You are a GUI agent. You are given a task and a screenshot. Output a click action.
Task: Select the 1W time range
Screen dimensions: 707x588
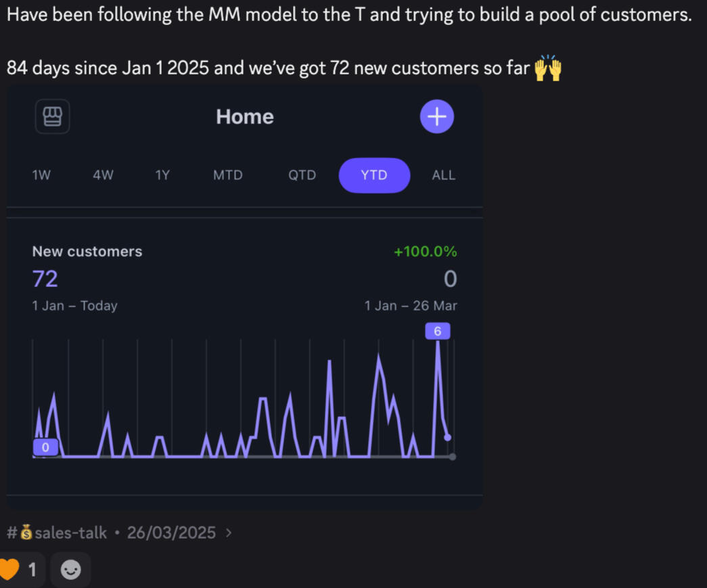[x=41, y=175]
